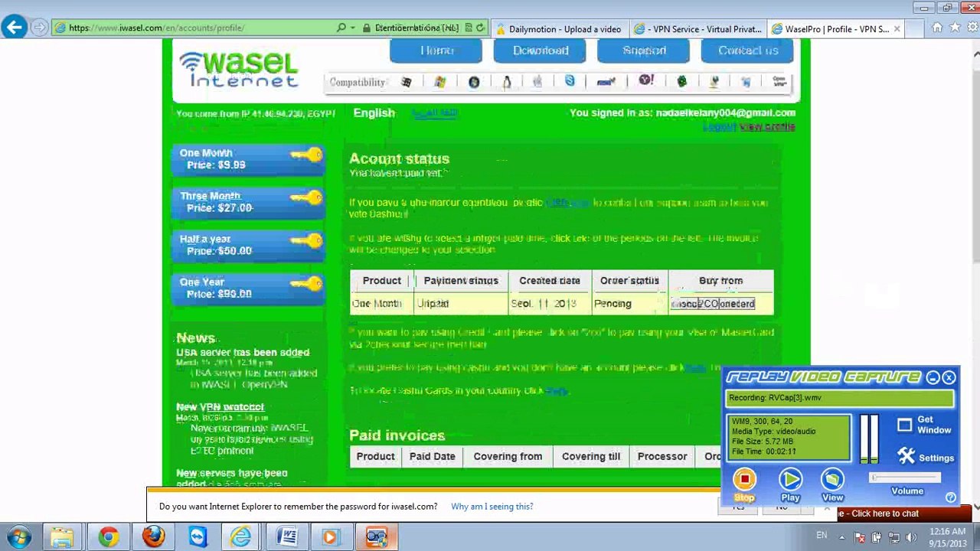Click the site identity lock icon in address bar
The height and width of the screenshot is (551, 980).
367,28
